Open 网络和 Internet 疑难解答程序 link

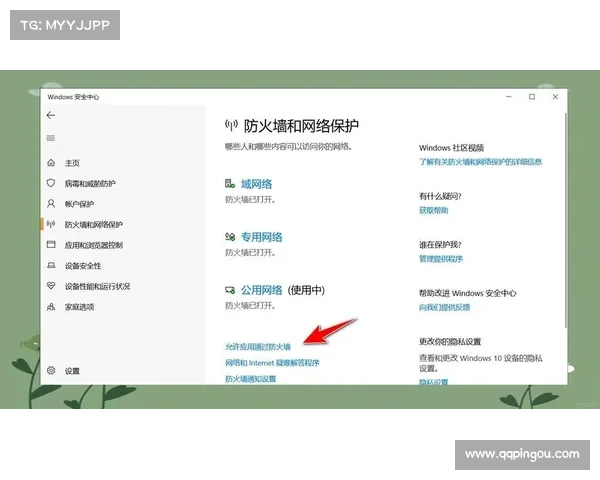click(272, 363)
